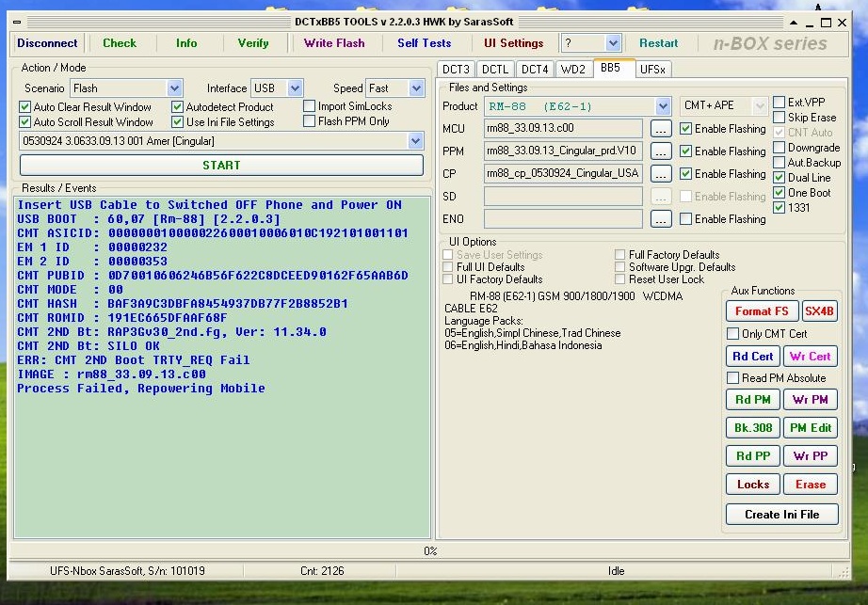Click Write Flash in toolbar
Screen dimensions: 868x605
point(334,43)
